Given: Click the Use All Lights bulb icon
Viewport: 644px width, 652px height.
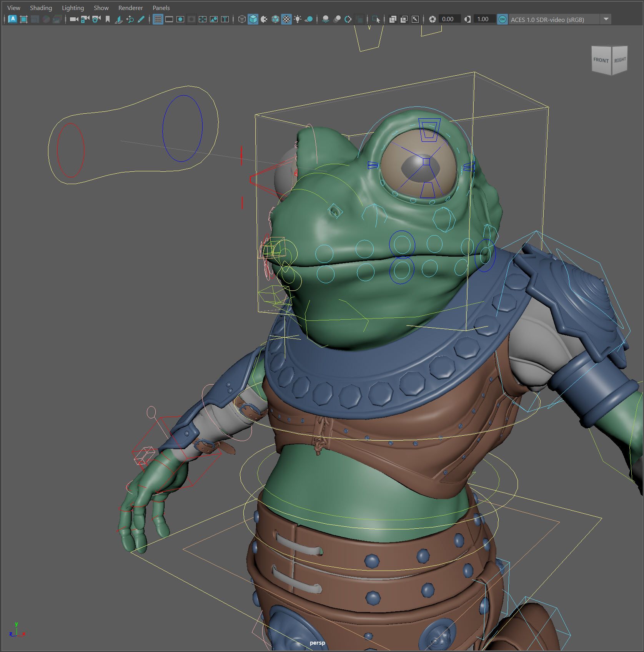Looking at the screenshot, I should coord(298,19).
